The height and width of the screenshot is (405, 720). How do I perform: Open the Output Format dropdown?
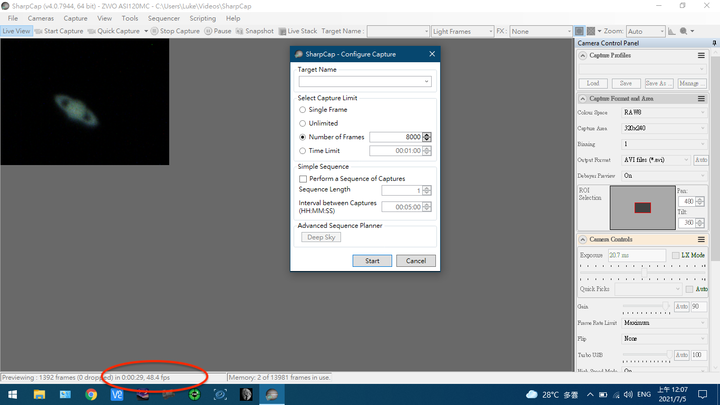[x=657, y=160]
